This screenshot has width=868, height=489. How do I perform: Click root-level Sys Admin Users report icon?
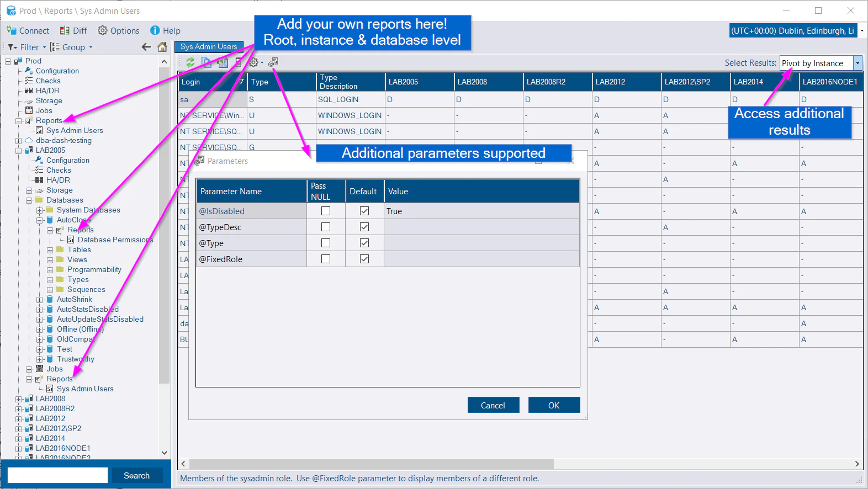coord(39,130)
